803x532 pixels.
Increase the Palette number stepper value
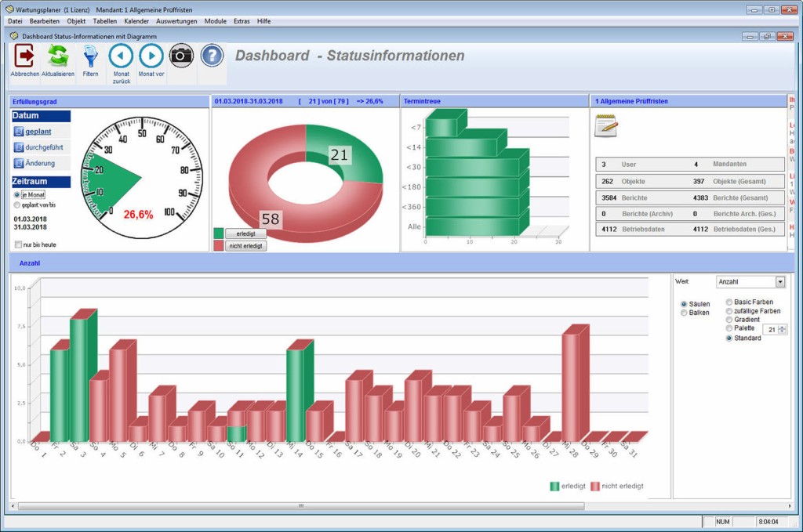pos(782,327)
